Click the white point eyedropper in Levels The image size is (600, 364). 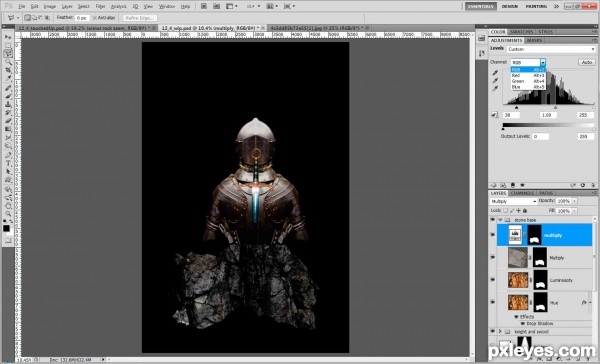tap(495, 88)
